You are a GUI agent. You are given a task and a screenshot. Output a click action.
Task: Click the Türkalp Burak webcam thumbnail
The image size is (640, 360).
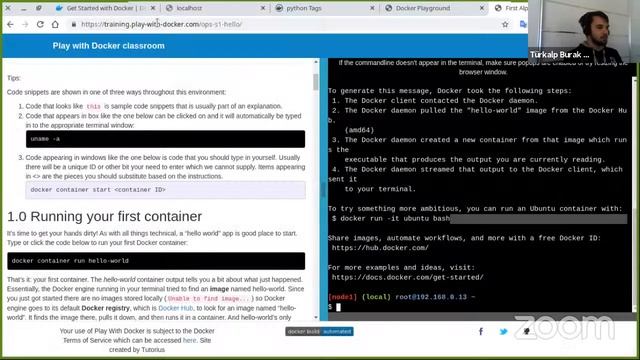(584, 31)
